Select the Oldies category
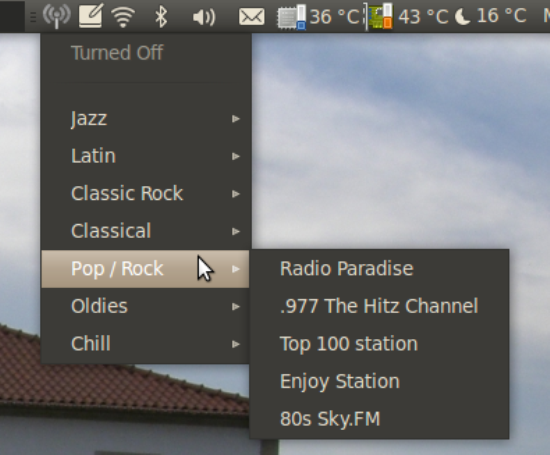 (x=145, y=306)
